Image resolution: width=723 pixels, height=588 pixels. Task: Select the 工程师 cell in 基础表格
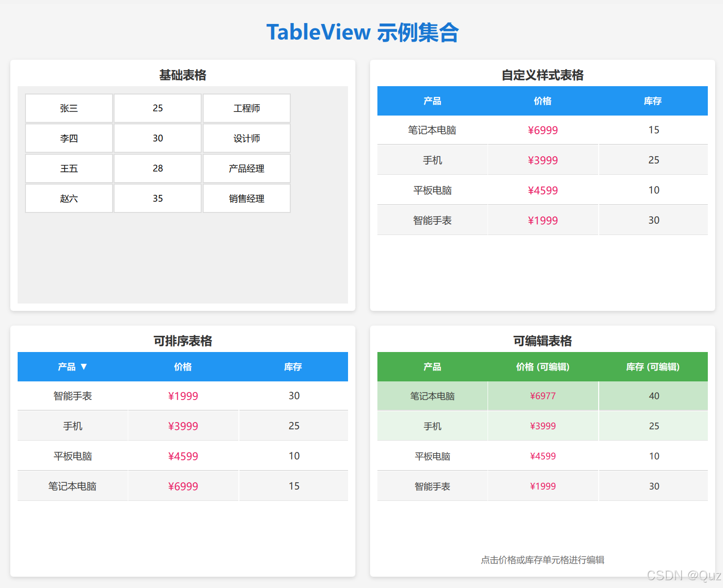point(246,108)
